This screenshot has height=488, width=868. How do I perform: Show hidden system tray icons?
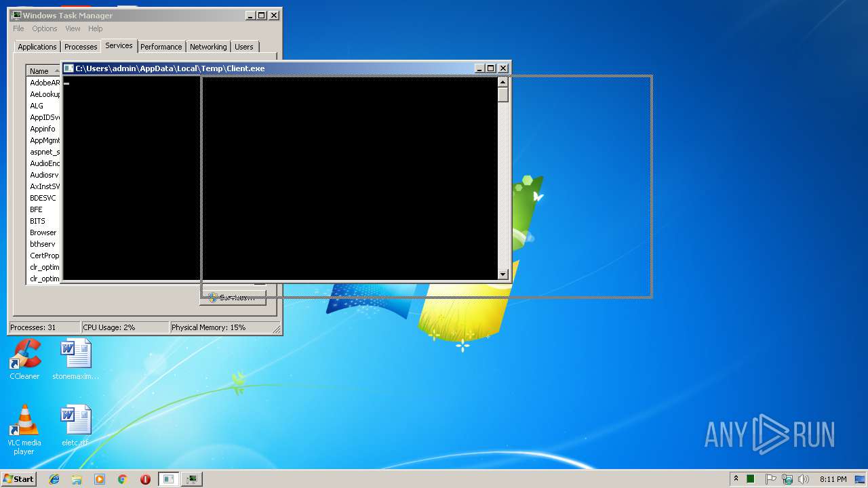click(x=736, y=479)
